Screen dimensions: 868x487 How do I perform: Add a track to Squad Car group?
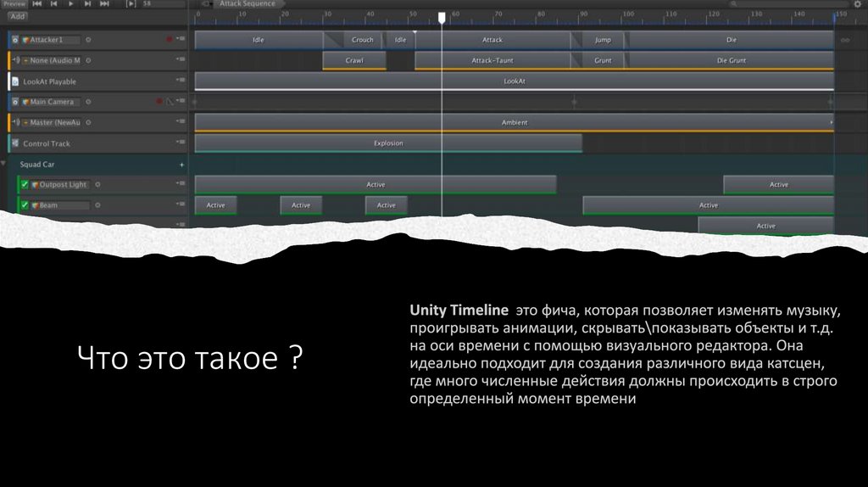pos(181,165)
